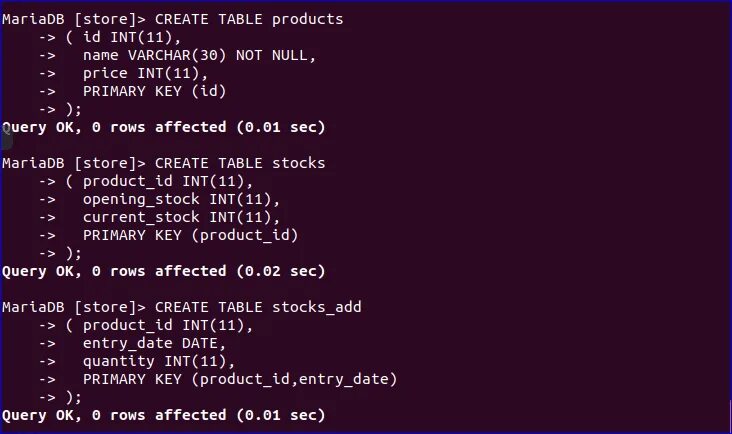
Task: Click the name VARCHAR(30) column definition
Action: point(156,56)
